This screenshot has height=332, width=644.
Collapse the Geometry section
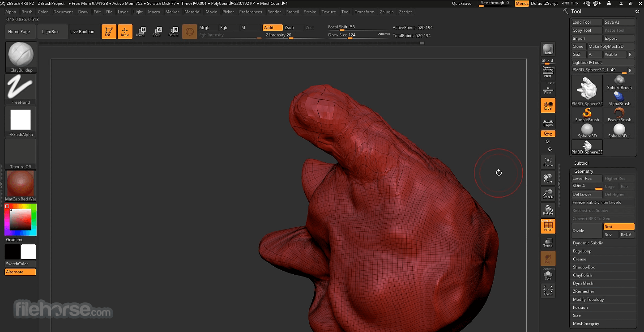pyautogui.click(x=584, y=171)
